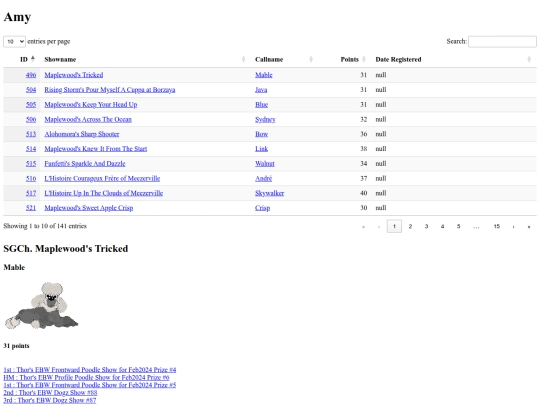Open 3rd Thor's EBW Dogz Show #87 link
Image resolution: width=540 pixels, height=405 pixels.
coord(50,400)
